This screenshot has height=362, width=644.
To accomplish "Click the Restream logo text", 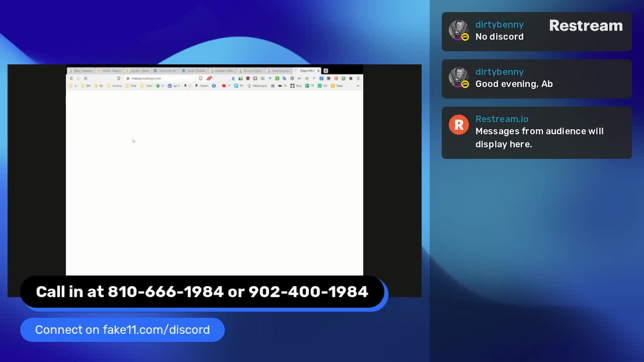I will 586,26.
